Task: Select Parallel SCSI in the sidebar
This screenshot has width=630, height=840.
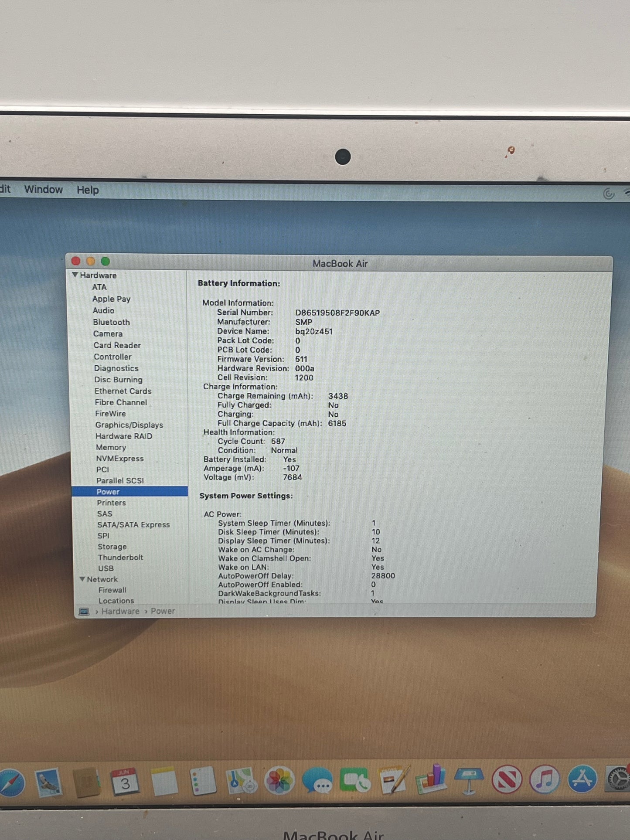Action: pos(120,481)
